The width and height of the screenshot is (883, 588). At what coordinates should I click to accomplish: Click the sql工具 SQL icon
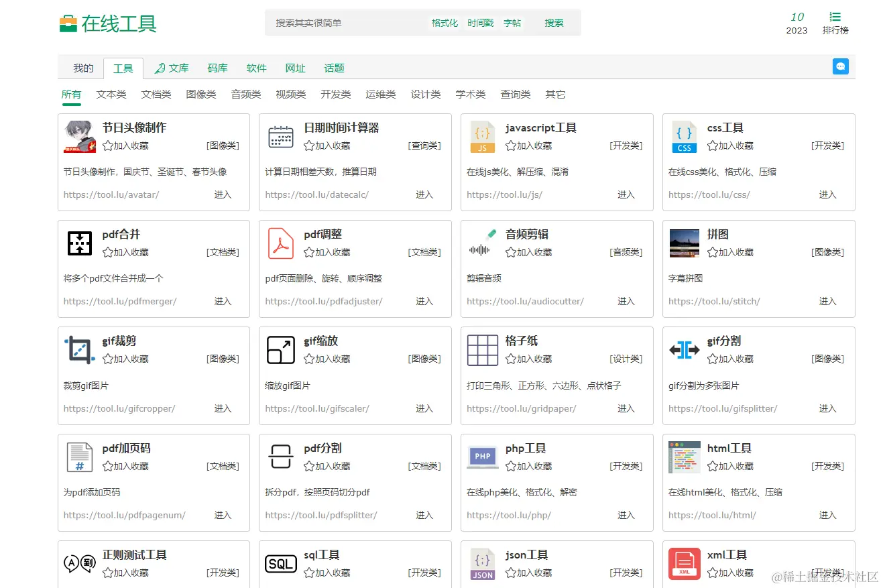click(x=281, y=563)
